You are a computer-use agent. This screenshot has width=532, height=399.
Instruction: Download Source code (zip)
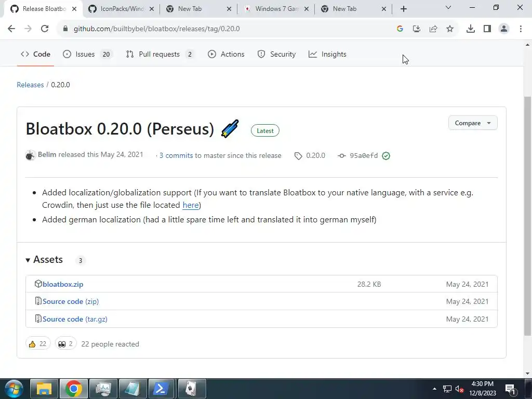click(71, 301)
